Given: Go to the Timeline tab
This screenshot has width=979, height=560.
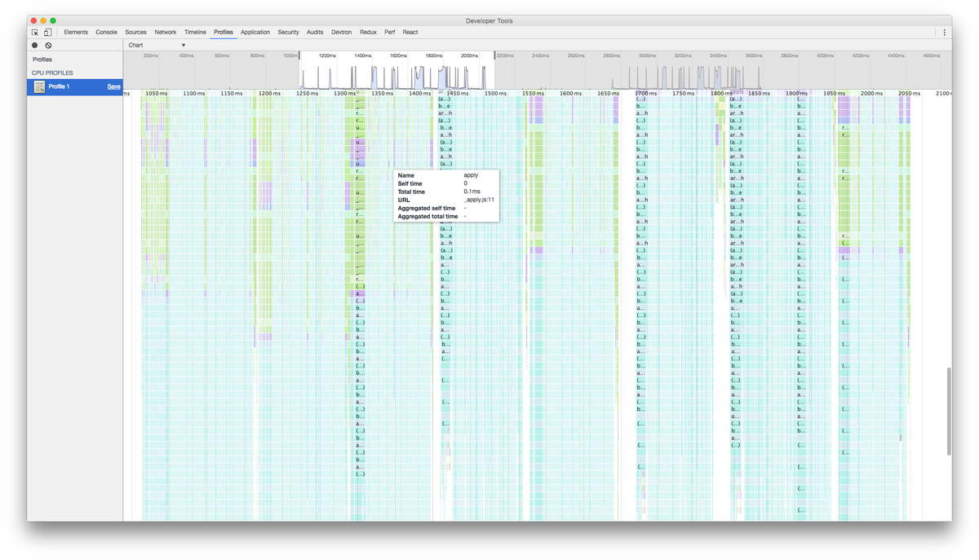Looking at the screenshot, I should click(195, 32).
